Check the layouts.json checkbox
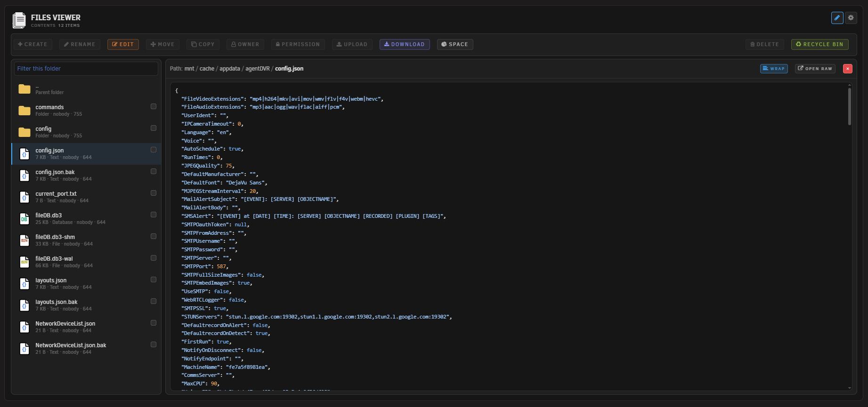The width and height of the screenshot is (868, 407). [154, 279]
